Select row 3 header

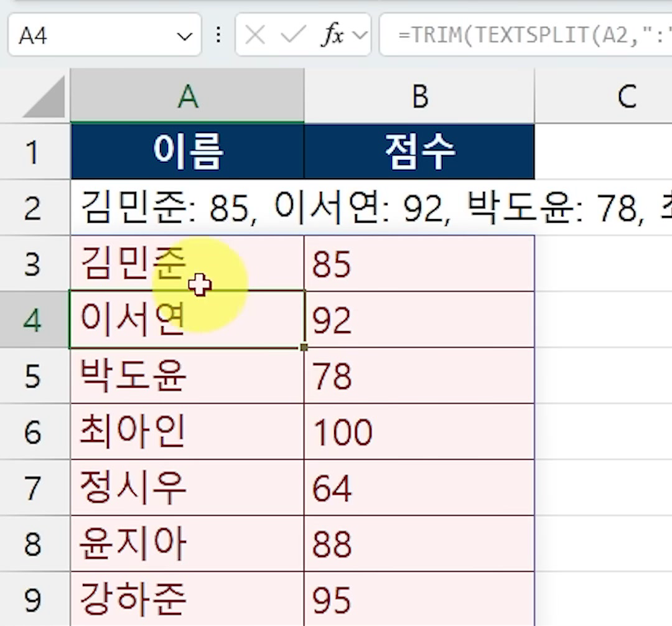[x=34, y=263]
